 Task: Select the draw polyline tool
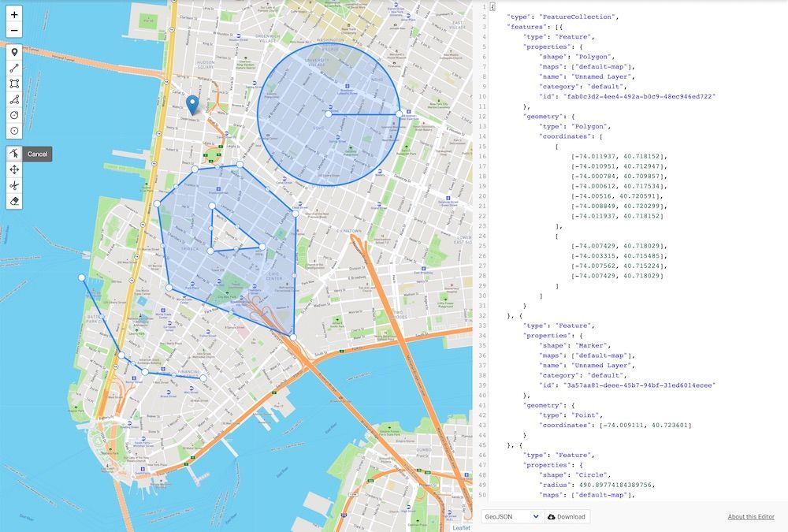tap(14, 69)
